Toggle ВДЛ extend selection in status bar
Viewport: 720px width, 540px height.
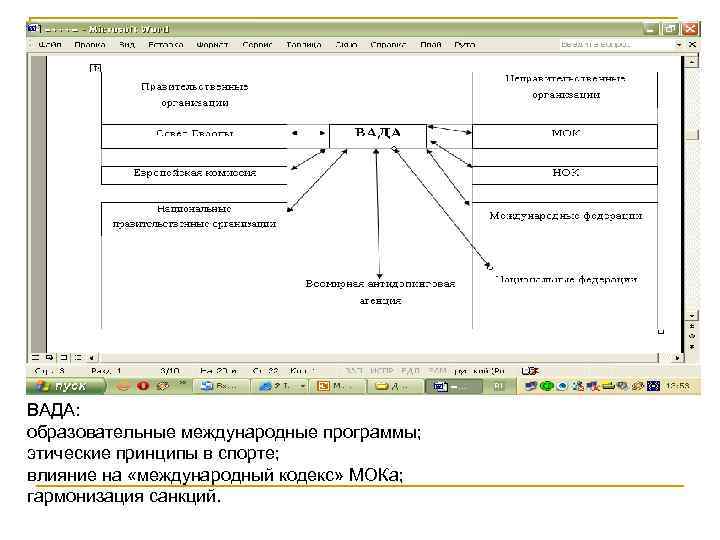coord(410,371)
